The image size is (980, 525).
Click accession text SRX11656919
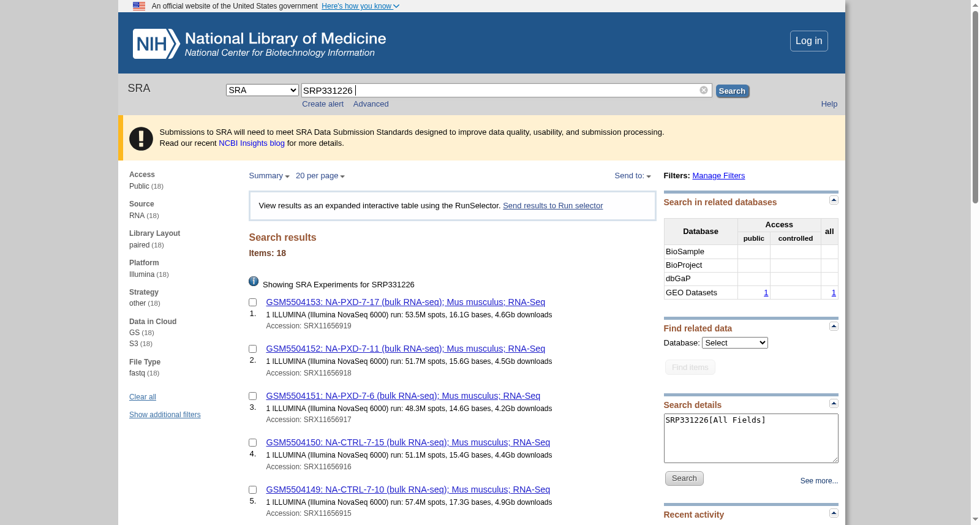[328, 326]
